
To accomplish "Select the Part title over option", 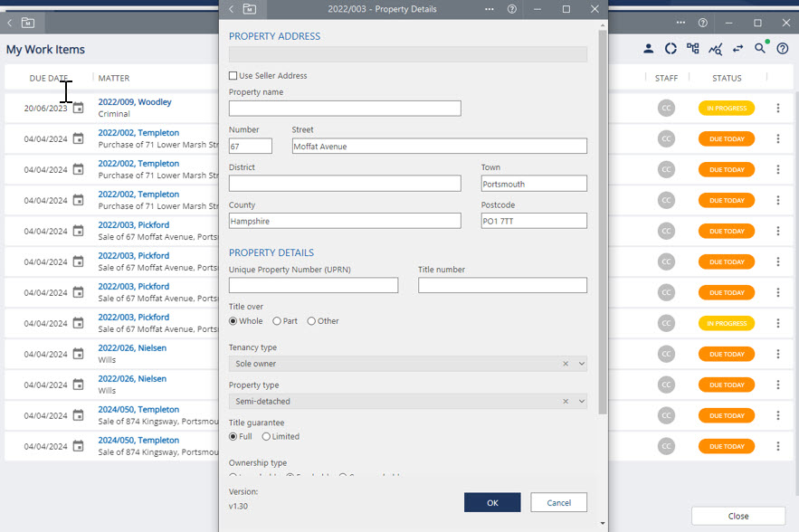I will tap(277, 321).
